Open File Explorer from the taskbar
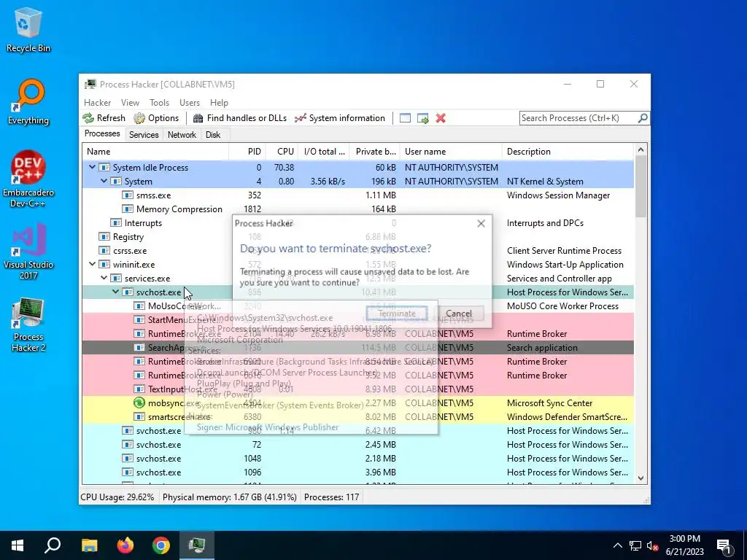This screenshot has width=747, height=560. tap(90, 545)
